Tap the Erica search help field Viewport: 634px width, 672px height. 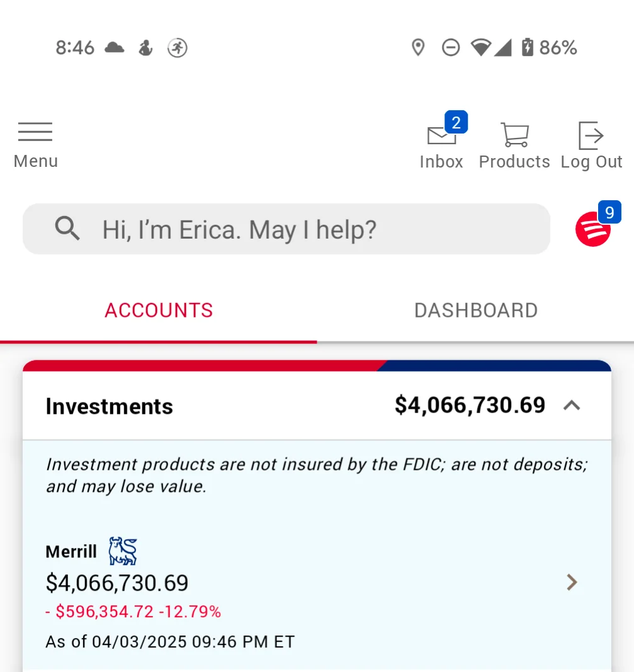286,229
